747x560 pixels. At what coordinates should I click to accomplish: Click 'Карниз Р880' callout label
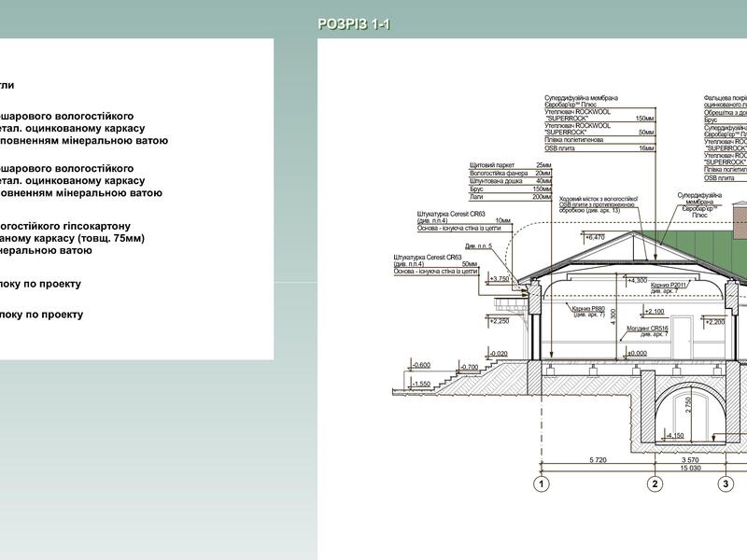(588, 308)
